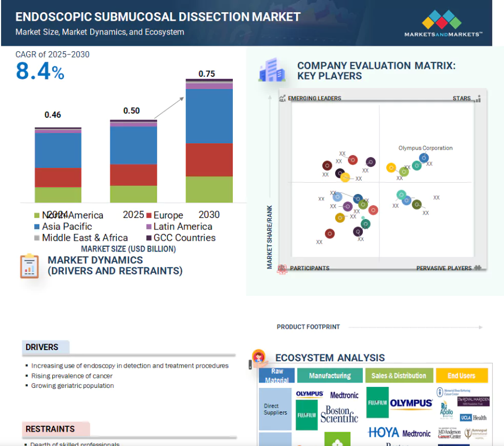Click the Asia Pacific legend color swatch
The height and width of the screenshot is (446, 504).
point(37,227)
